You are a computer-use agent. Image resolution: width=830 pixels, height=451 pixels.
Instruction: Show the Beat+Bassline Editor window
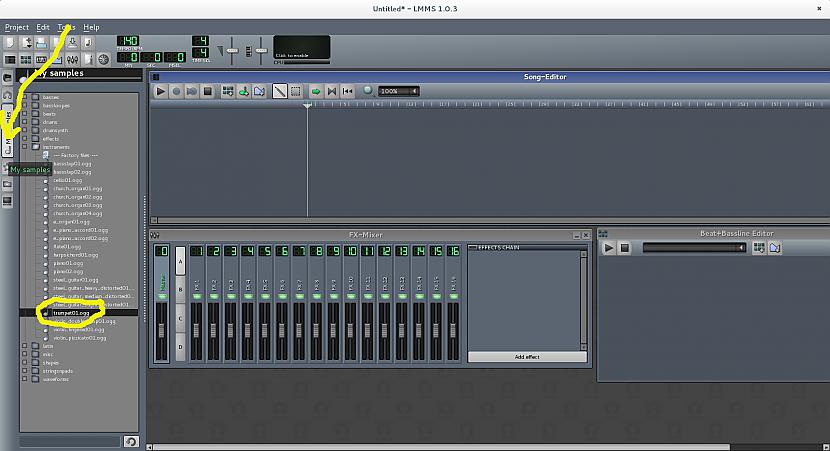click(x=25, y=59)
